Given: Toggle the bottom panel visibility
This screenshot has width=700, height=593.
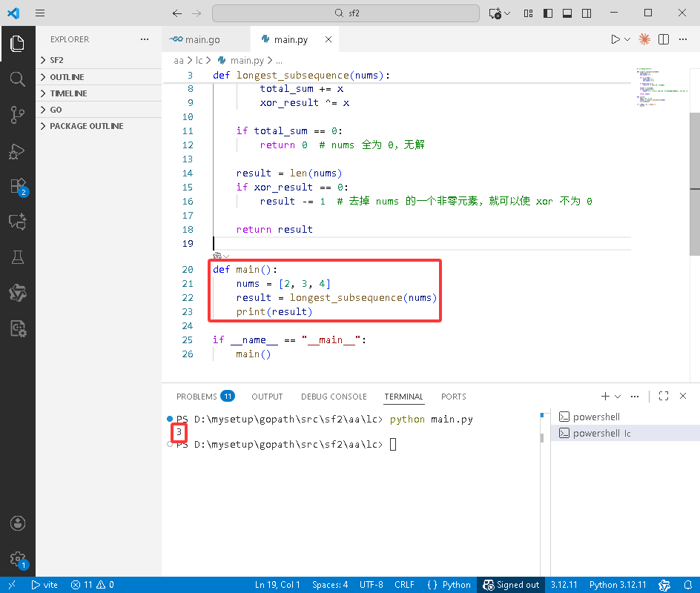Looking at the screenshot, I should (x=567, y=13).
